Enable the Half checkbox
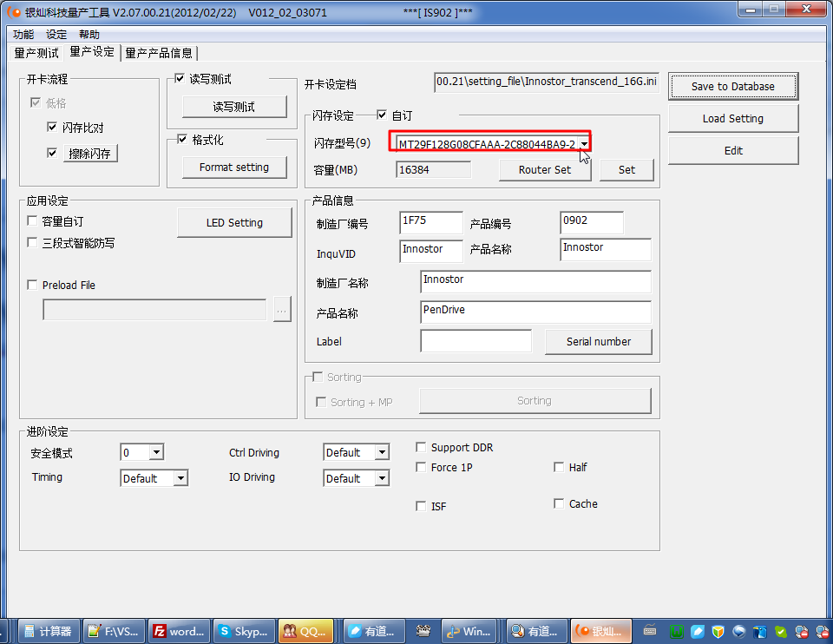The width and height of the screenshot is (833, 644). click(558, 467)
